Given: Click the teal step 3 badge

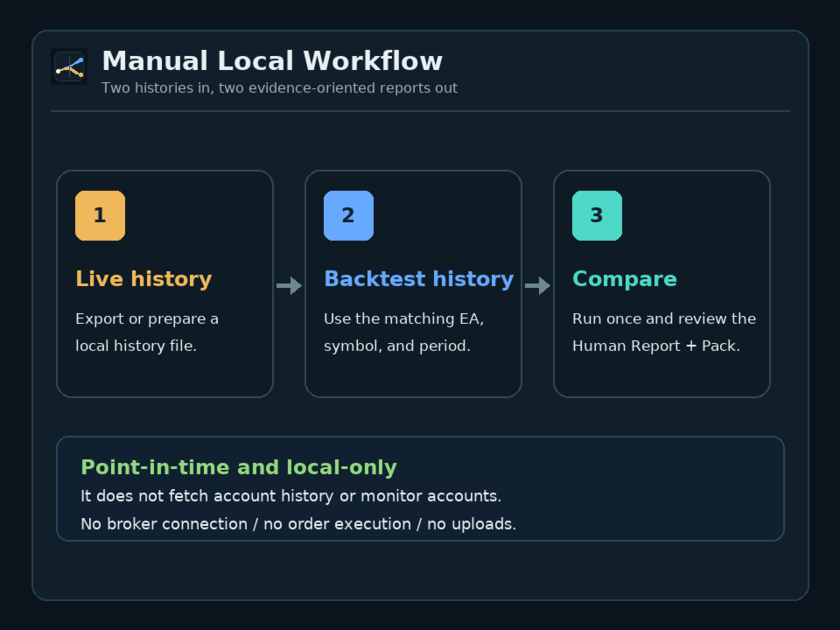Looking at the screenshot, I should tap(598, 215).
